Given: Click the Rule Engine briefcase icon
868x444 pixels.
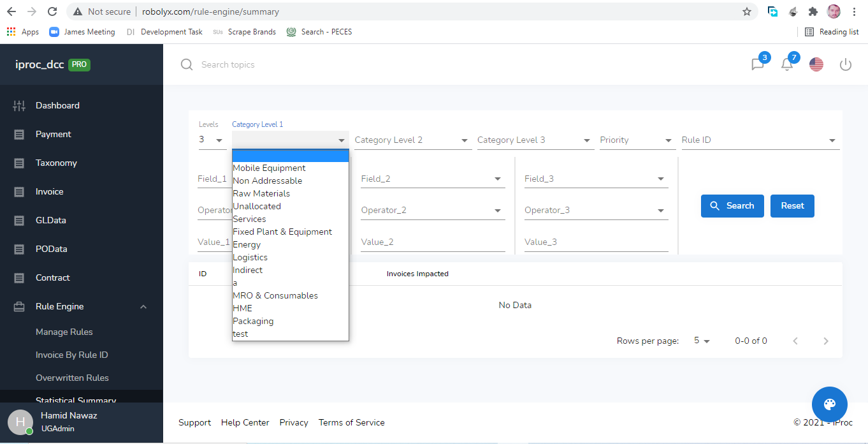Looking at the screenshot, I should 19,307.
